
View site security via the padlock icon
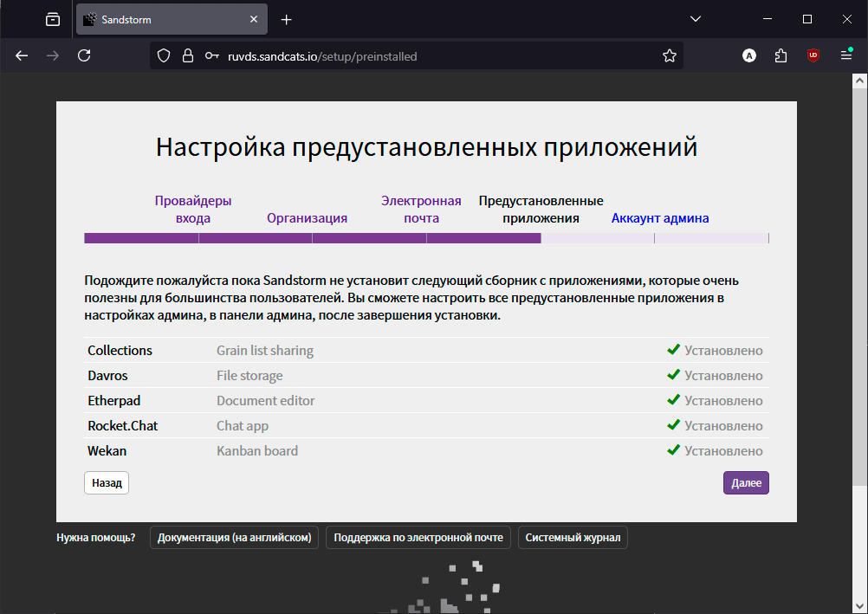coord(188,56)
